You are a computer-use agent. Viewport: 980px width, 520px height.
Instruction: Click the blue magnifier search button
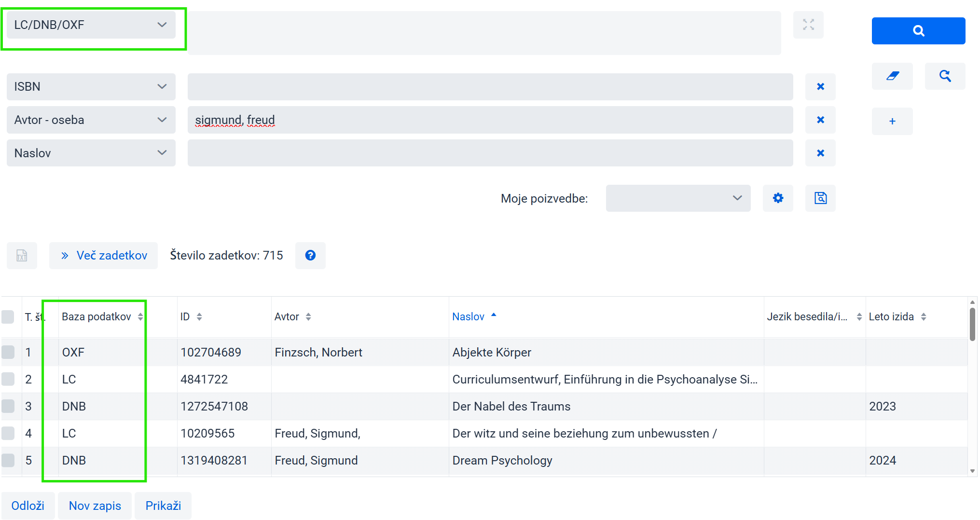click(x=918, y=31)
